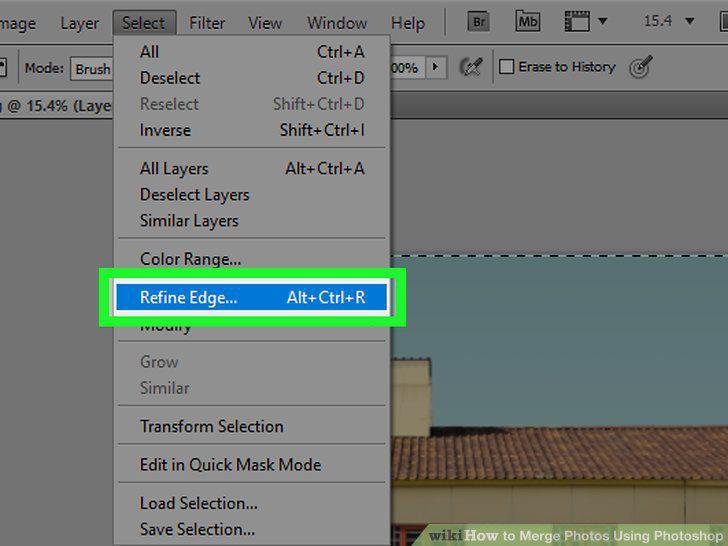Open the View Extras dropdown arrow
The image size is (728, 546).
click(x=603, y=21)
